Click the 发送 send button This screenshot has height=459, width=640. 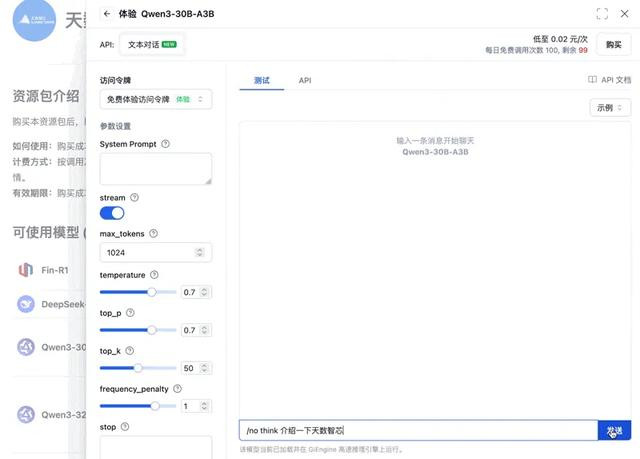coord(614,430)
